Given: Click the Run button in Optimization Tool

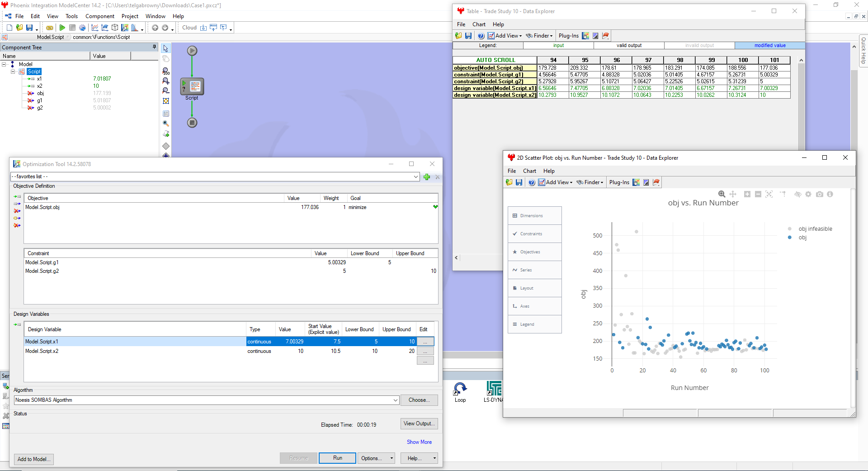Looking at the screenshot, I should click(338, 458).
